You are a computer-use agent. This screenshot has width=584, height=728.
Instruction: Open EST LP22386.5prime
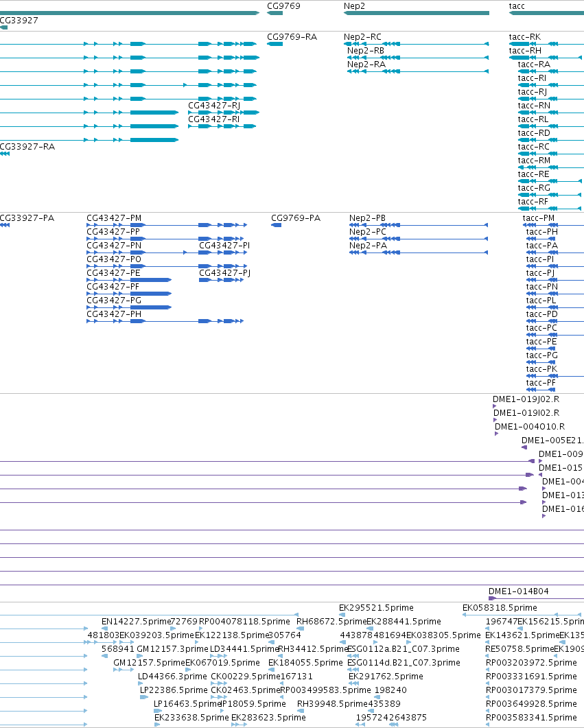[x=174, y=690]
